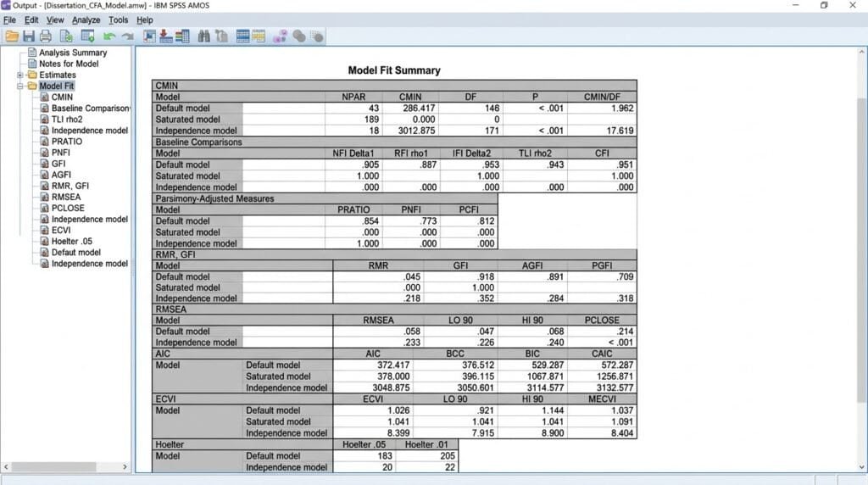
Task: Select the PRATIO tree item
Action: [x=67, y=142]
